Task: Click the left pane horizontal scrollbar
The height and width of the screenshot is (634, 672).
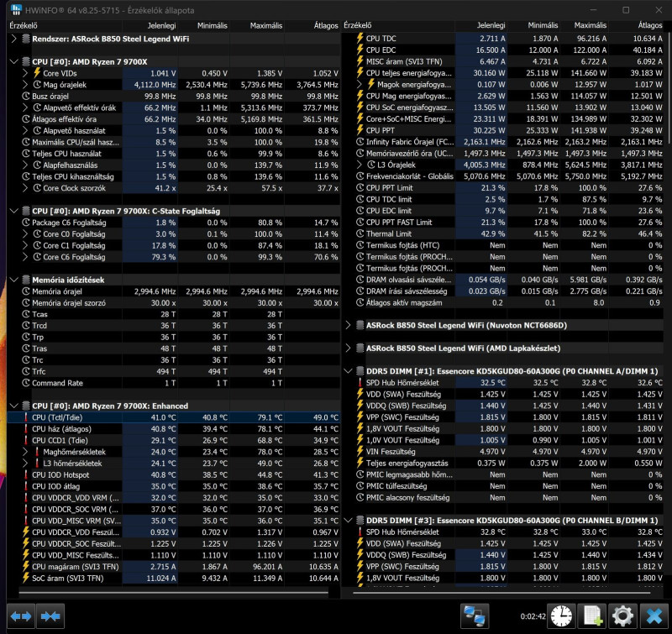Action: (x=174, y=594)
